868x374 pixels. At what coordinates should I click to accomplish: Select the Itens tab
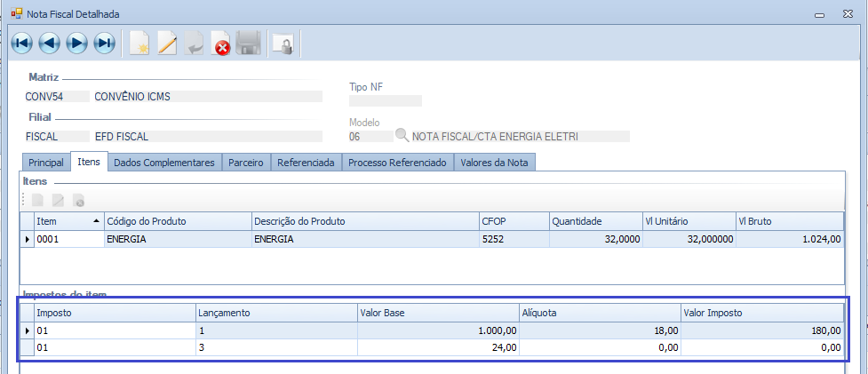(x=89, y=162)
